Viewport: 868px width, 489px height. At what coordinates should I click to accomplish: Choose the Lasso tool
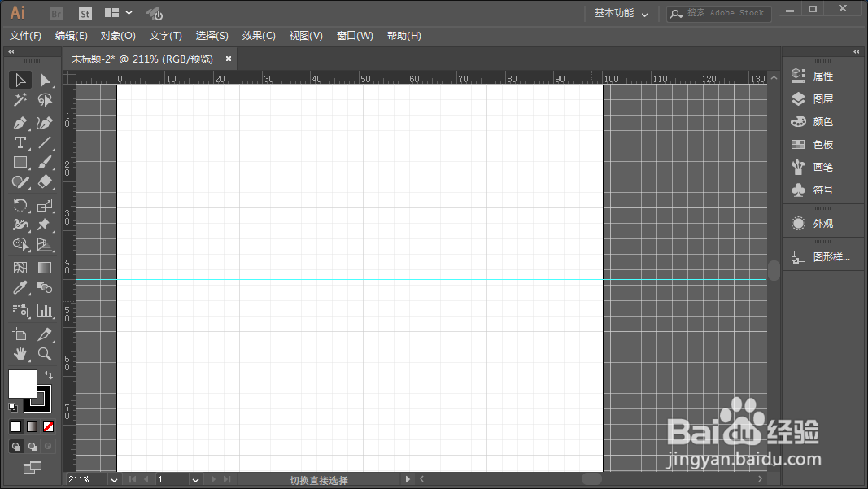pyautogui.click(x=45, y=100)
